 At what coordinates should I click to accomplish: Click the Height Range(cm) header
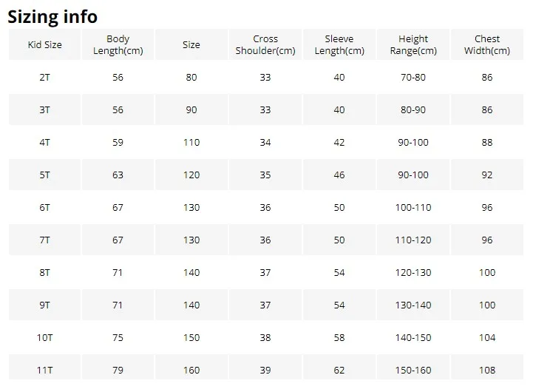click(413, 44)
